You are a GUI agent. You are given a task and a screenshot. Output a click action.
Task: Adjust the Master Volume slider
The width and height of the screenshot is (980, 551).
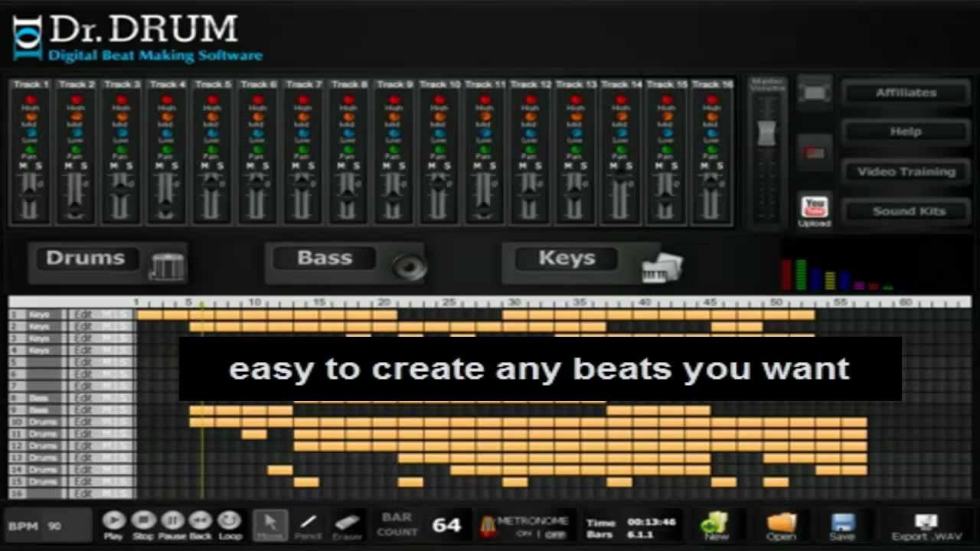[766, 134]
